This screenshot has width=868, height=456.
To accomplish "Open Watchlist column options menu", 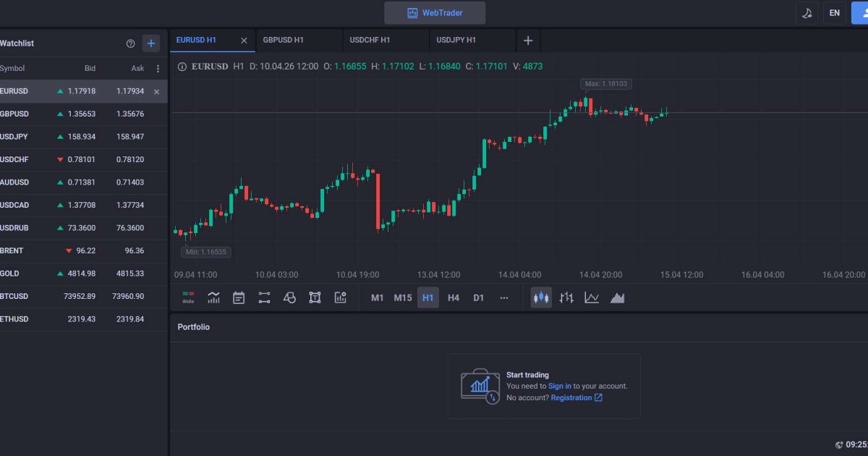I will pos(158,69).
